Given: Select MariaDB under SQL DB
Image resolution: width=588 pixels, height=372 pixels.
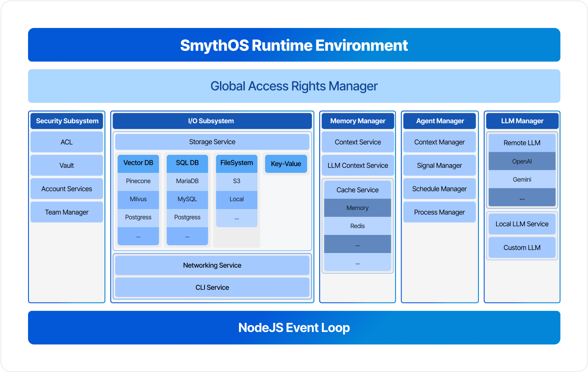Looking at the screenshot, I should 187,181.
